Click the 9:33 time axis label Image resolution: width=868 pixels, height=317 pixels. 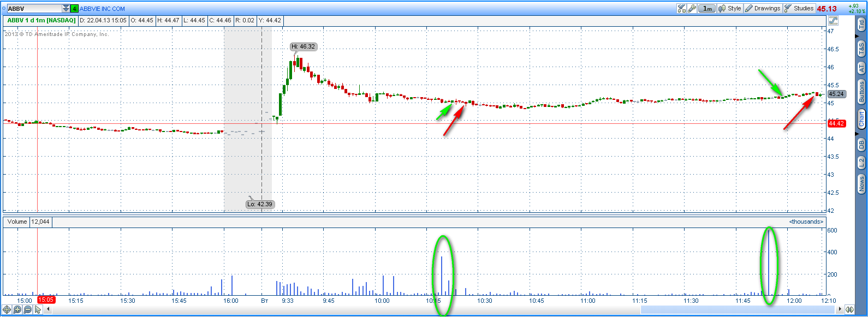pos(288,301)
